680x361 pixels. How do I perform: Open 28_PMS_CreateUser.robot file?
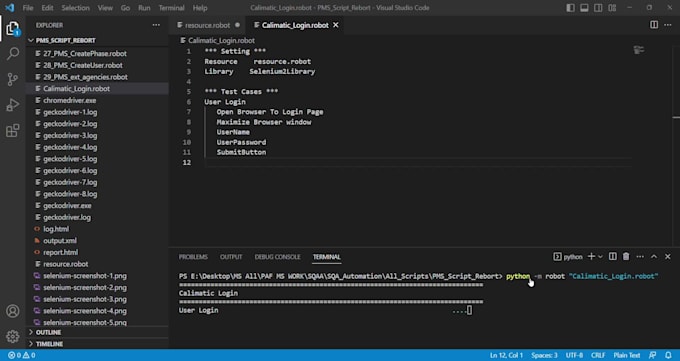click(x=97, y=65)
